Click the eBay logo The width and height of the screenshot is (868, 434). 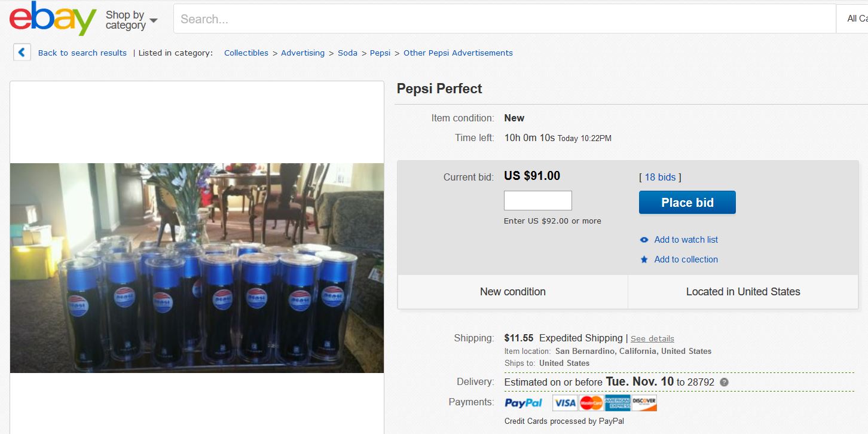53,19
